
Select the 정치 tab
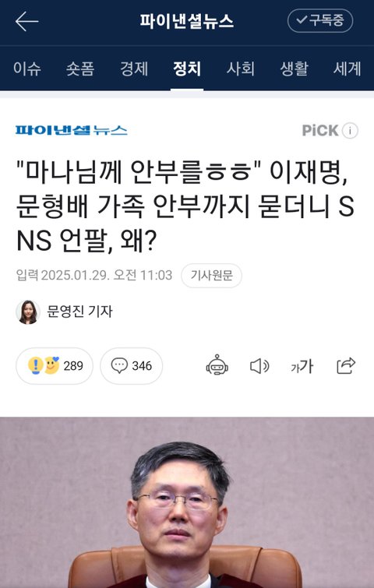pyautogui.click(x=187, y=69)
